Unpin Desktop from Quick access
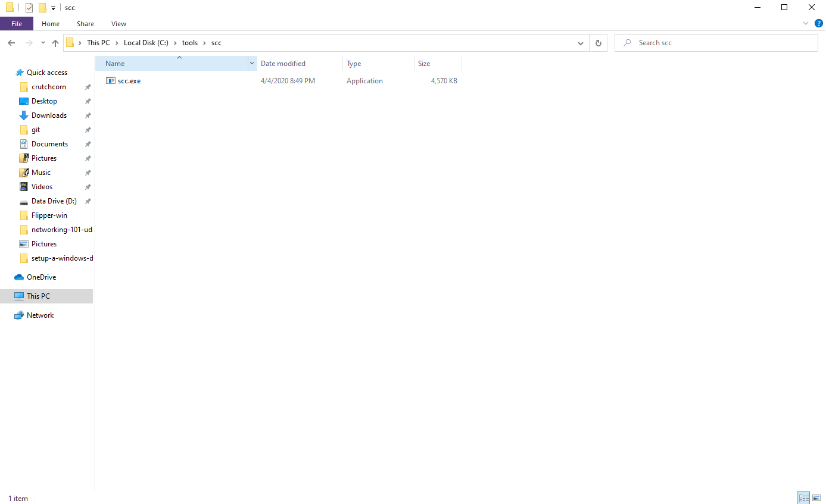 pyautogui.click(x=88, y=101)
